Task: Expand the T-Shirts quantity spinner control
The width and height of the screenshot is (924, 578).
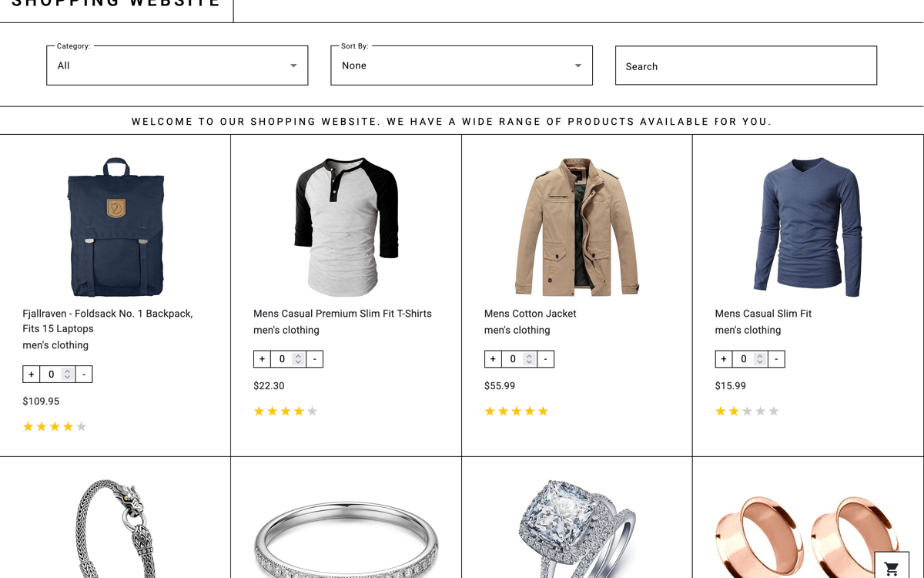Action: coord(297,358)
